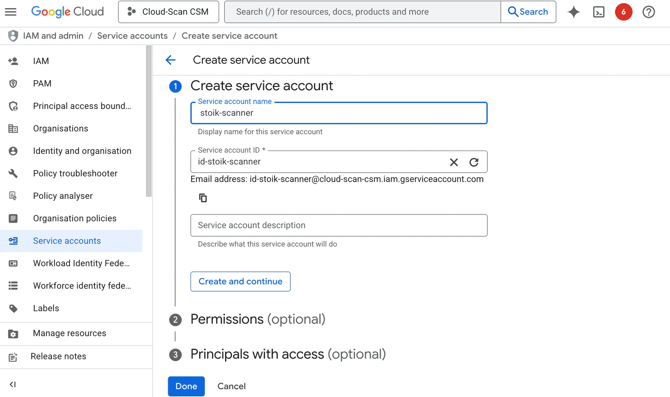670x397 pixels.
Task: Open the help question mark icon
Action: tap(649, 12)
